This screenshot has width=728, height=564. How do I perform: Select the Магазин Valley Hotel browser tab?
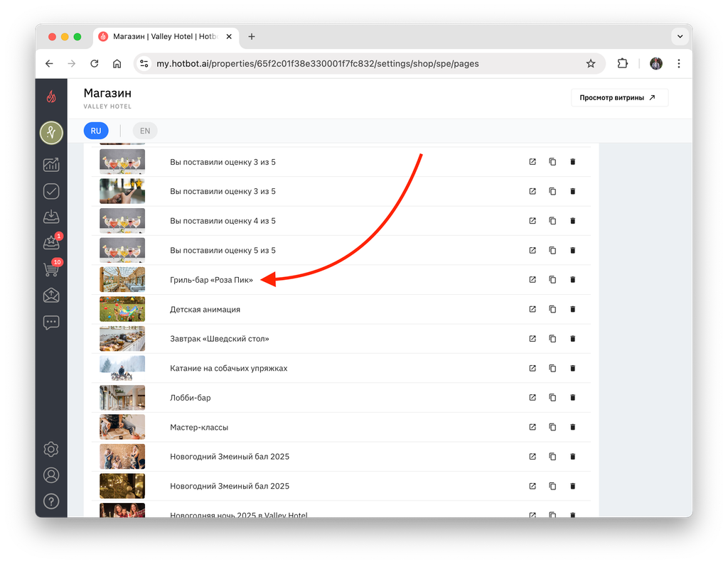pos(166,37)
